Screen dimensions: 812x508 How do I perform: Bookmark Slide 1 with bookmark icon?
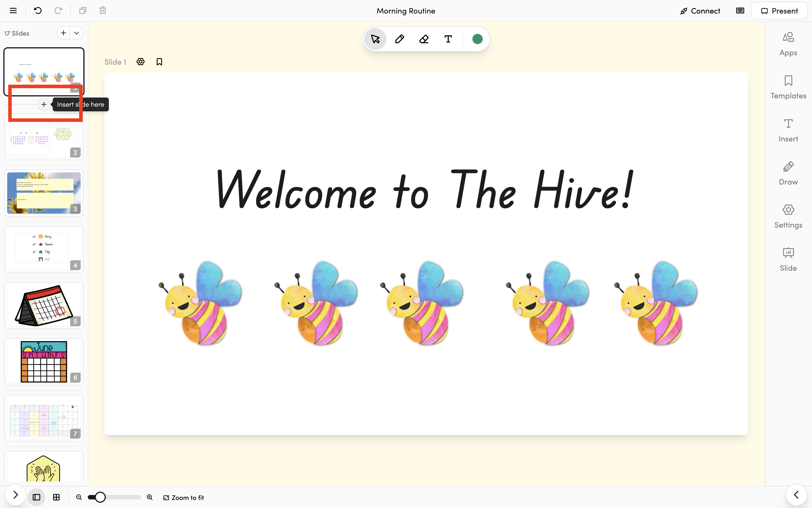pyautogui.click(x=159, y=62)
